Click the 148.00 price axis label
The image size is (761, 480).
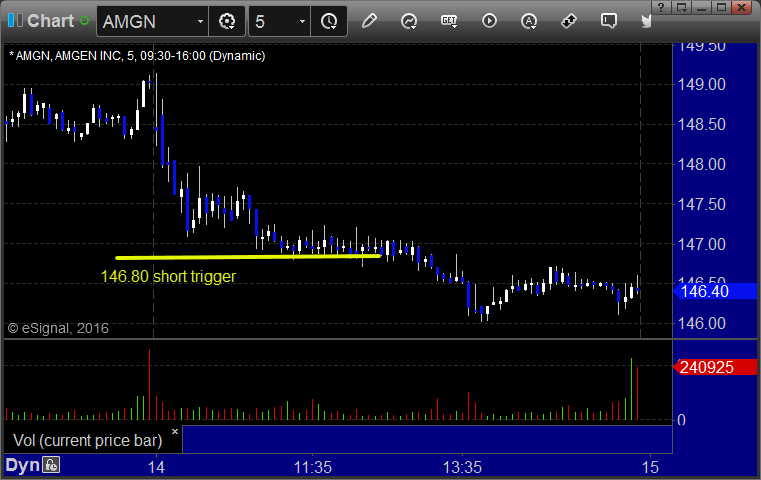click(x=701, y=164)
